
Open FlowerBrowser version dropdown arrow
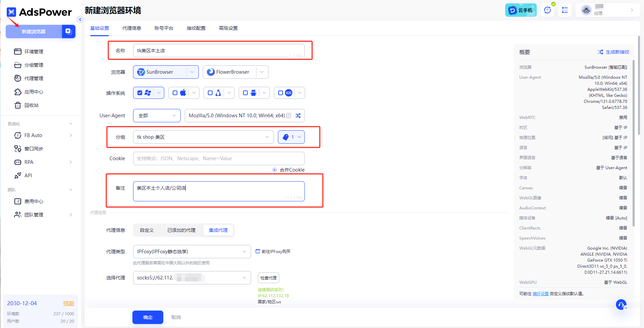tap(262, 72)
